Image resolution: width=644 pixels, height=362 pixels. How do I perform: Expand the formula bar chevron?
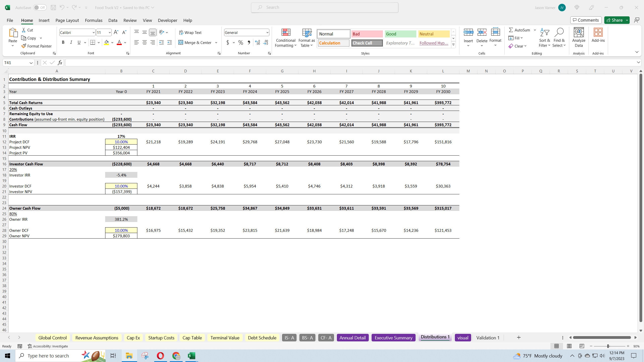pyautogui.click(x=638, y=62)
